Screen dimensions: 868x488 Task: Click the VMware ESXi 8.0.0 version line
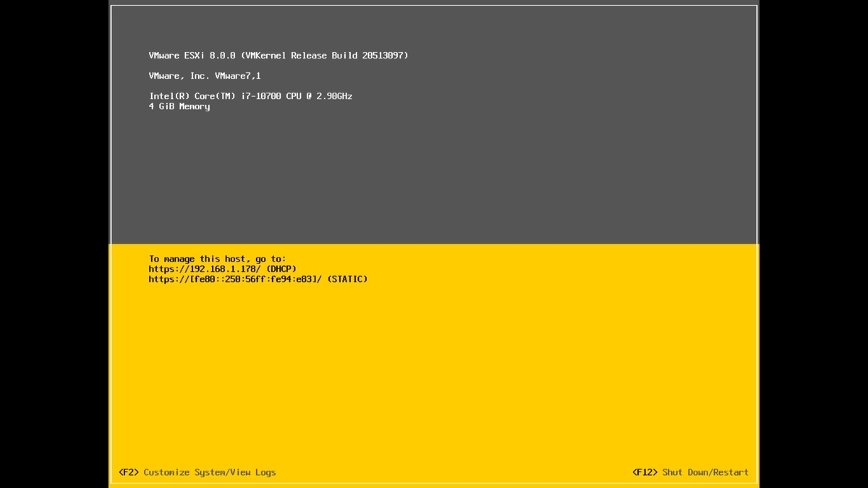[278, 56]
